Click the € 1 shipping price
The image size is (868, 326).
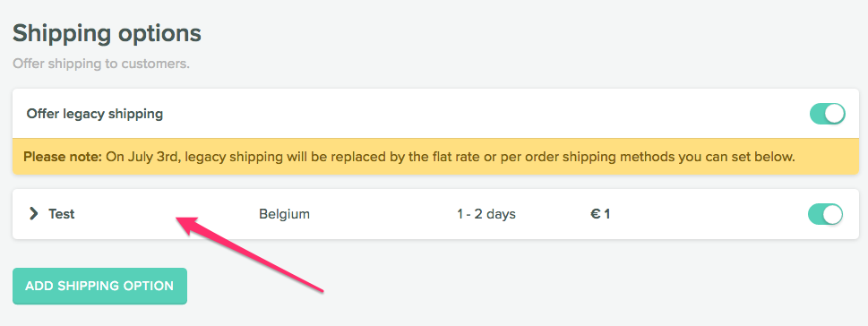click(600, 214)
